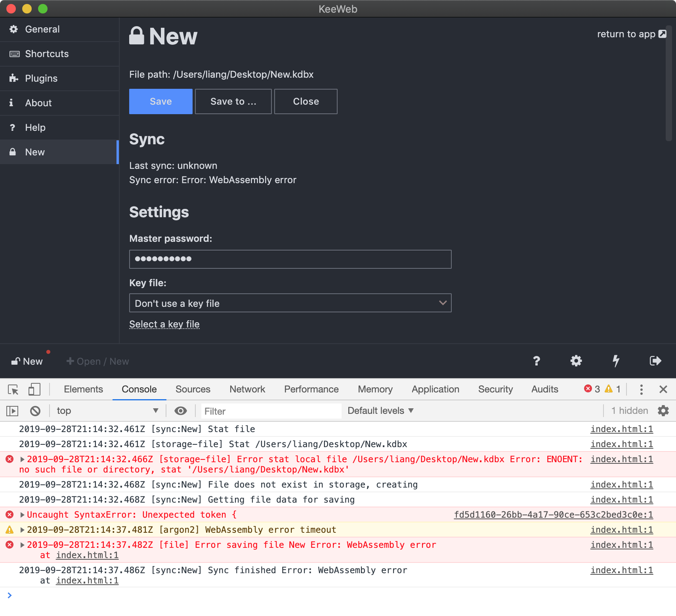Open the JavaScript context 'top' dropdown

[107, 411]
